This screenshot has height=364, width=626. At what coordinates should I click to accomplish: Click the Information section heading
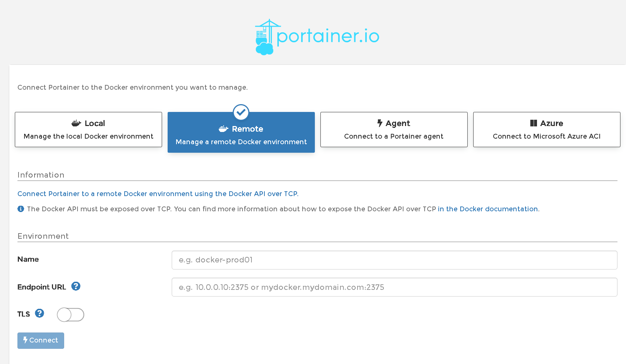click(x=41, y=175)
